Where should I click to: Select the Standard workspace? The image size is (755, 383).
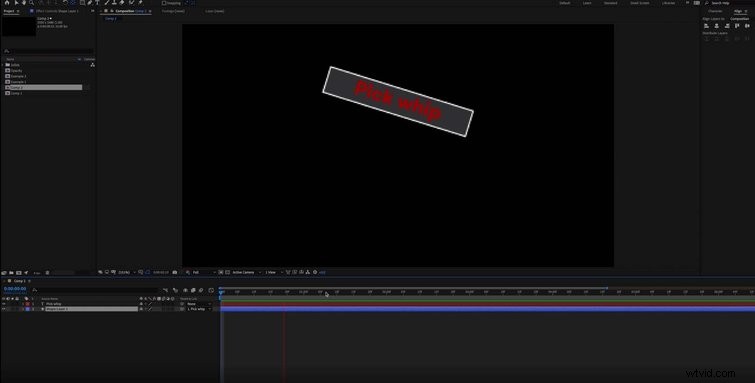click(611, 3)
